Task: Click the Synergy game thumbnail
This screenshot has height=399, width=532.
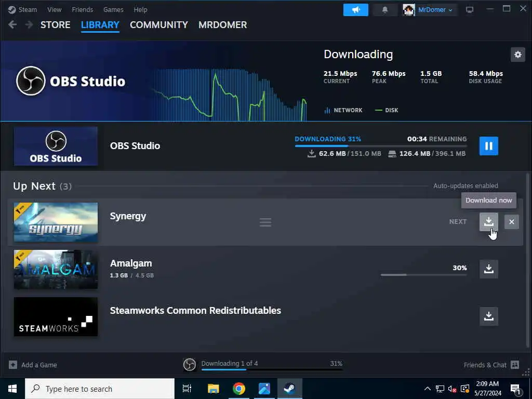Action: tap(56, 222)
